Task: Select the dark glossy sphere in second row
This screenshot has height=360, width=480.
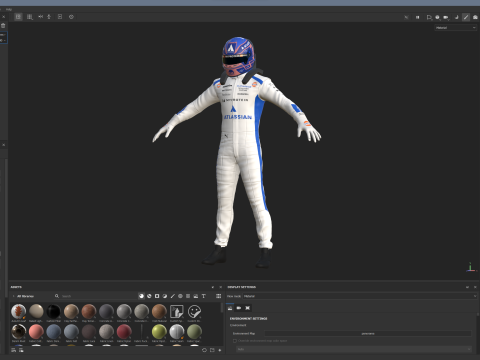Action: [x=19, y=332]
